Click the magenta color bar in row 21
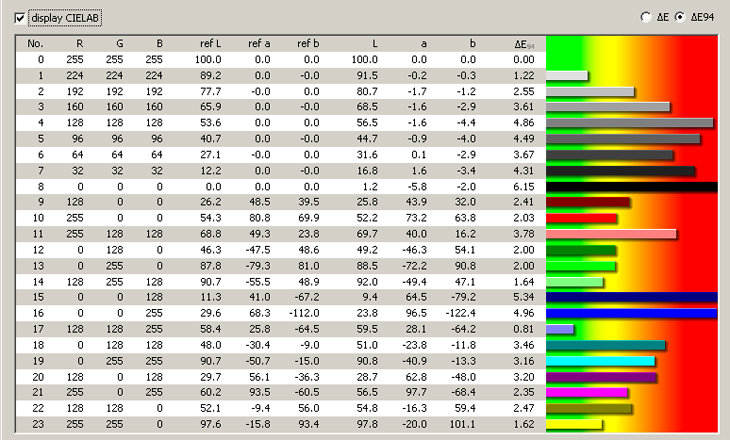Viewport: 730px width, 440px height. 588,392
